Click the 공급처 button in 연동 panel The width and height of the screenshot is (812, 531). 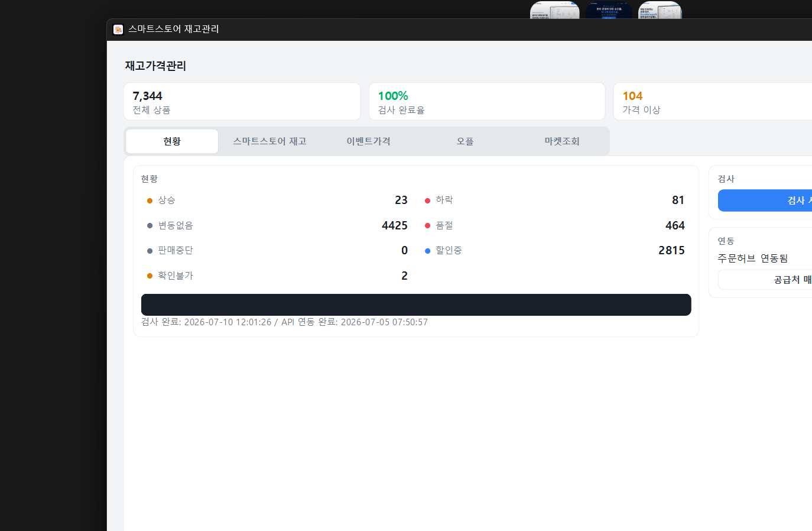(x=765, y=280)
